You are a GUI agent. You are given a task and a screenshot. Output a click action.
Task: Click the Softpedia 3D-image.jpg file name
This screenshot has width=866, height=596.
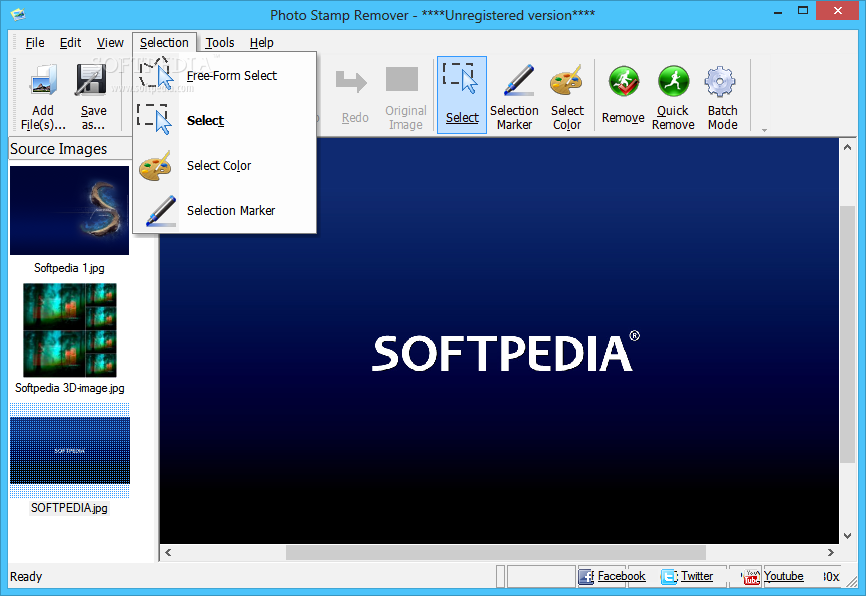coord(70,388)
